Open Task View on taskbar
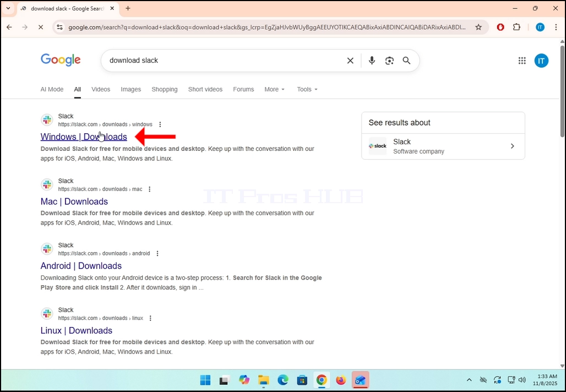This screenshot has height=392, width=566. tap(224, 380)
